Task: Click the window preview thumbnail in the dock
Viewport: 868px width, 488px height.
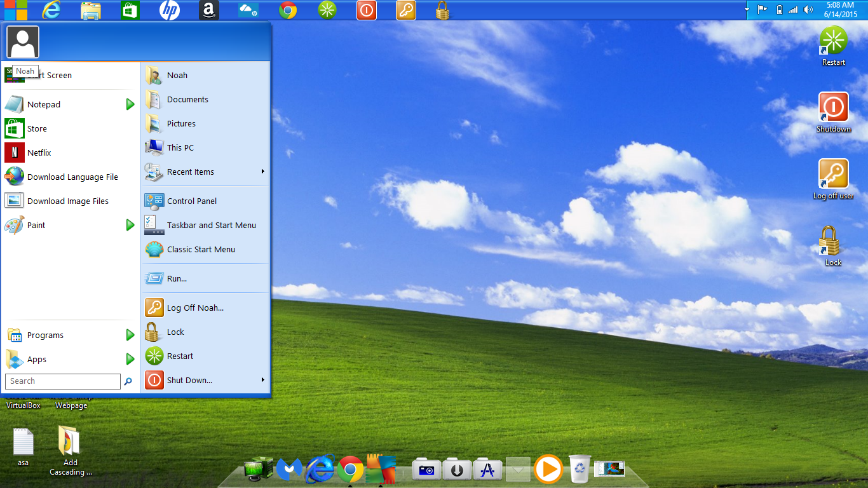Action: (609, 469)
